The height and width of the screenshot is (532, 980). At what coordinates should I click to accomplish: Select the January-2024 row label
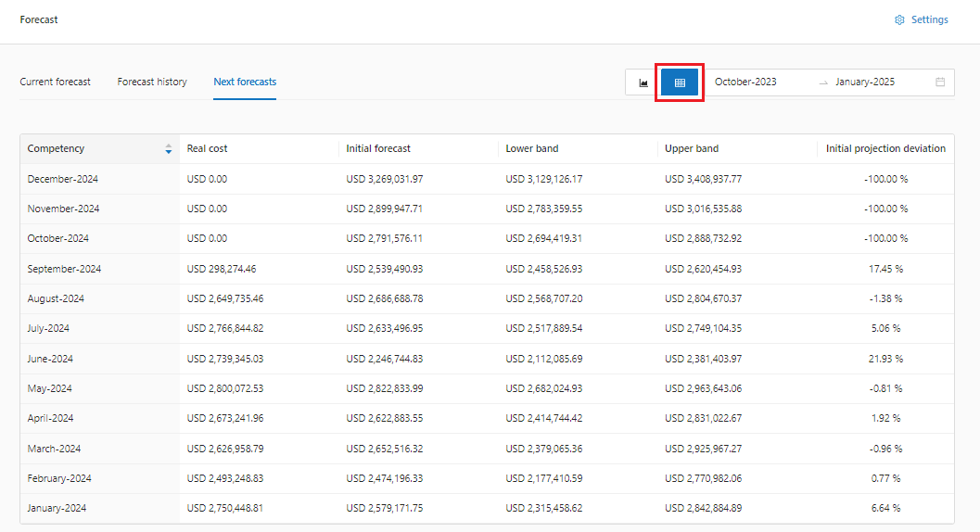[58, 508]
